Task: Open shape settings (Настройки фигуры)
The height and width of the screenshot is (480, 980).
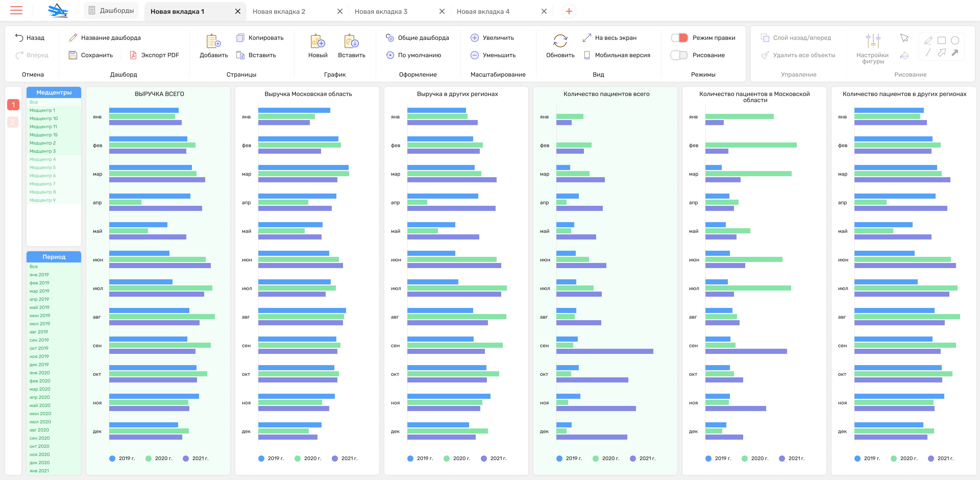Action: coord(873,41)
